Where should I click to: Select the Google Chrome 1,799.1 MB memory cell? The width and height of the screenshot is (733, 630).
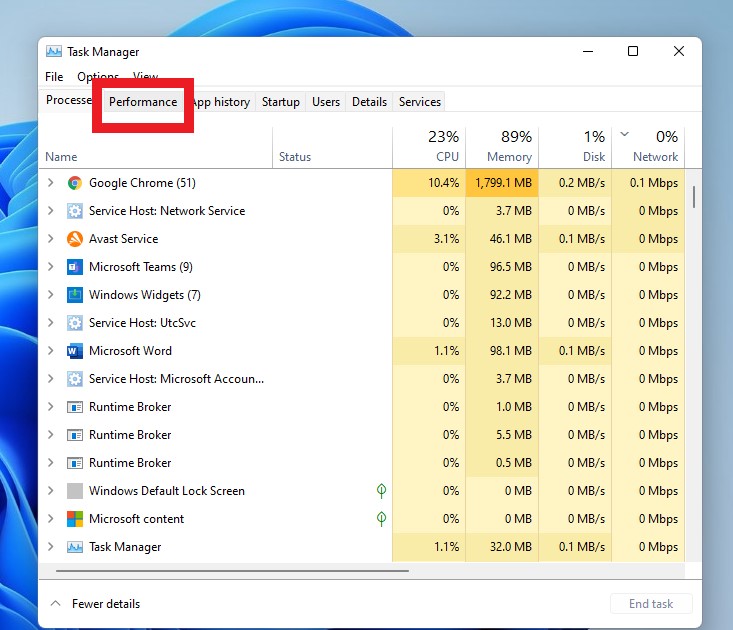(x=502, y=183)
